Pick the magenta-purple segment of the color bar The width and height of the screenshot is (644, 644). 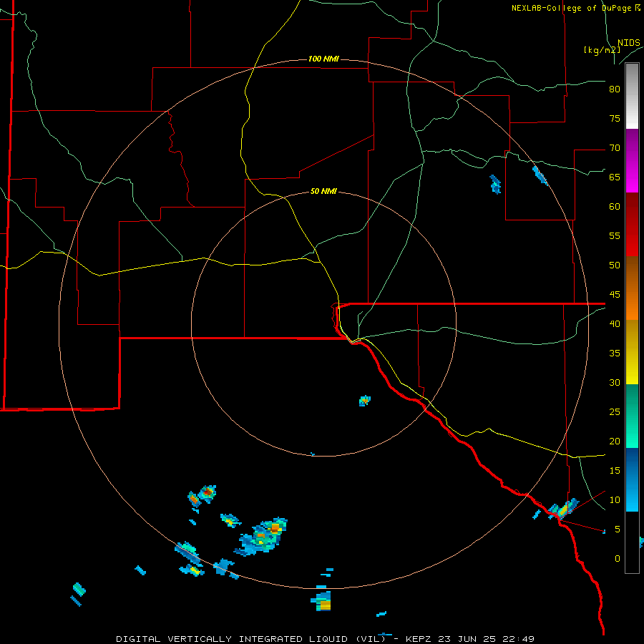coord(632,160)
